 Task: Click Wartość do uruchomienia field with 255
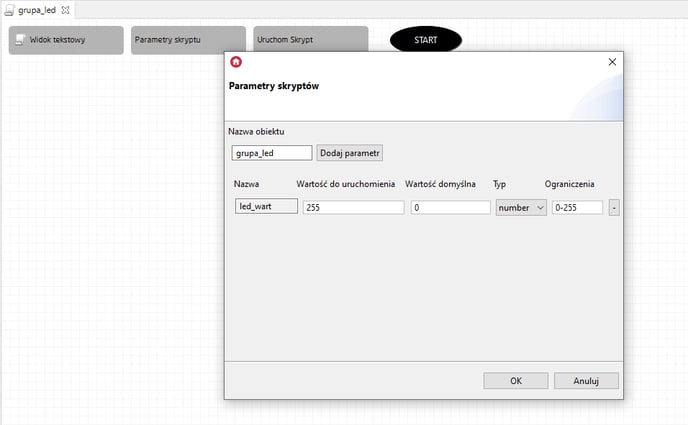pyautogui.click(x=353, y=208)
